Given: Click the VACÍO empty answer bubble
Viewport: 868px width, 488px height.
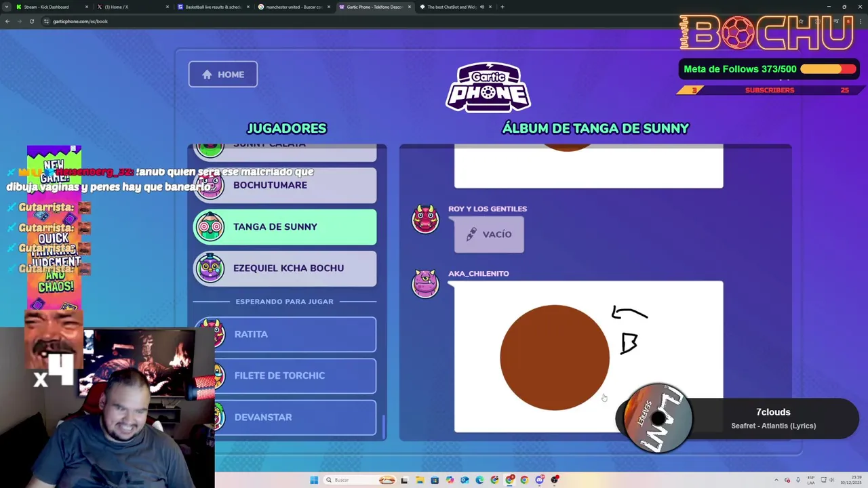Looking at the screenshot, I should (489, 234).
